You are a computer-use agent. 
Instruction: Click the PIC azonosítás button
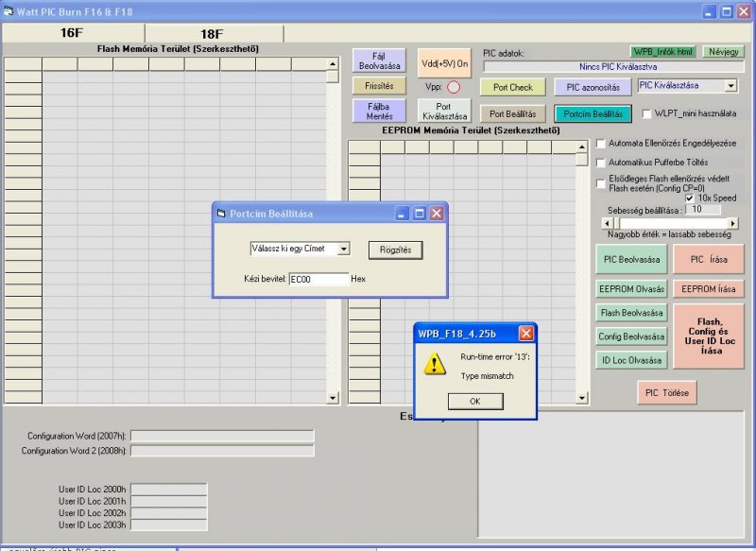(593, 87)
